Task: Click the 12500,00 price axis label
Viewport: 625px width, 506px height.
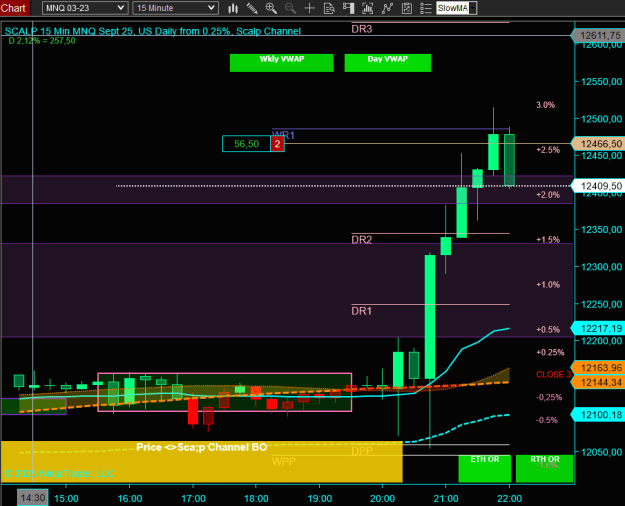Action: click(x=601, y=118)
